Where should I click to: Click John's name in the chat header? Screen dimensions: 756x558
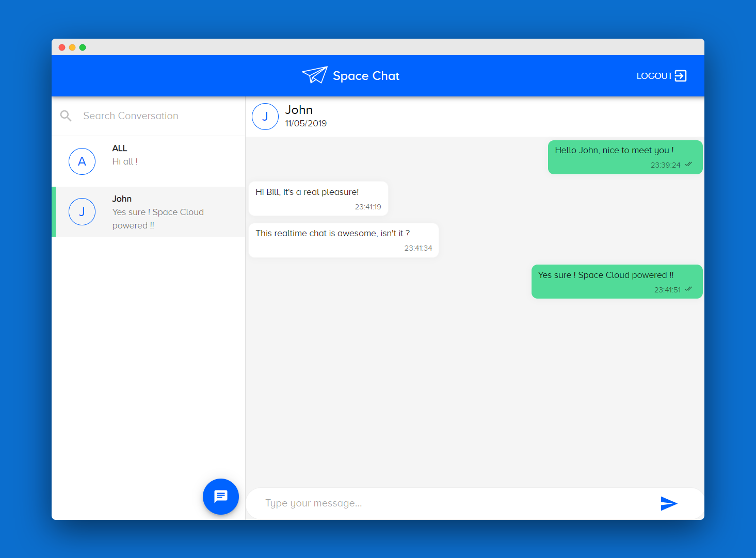click(299, 109)
